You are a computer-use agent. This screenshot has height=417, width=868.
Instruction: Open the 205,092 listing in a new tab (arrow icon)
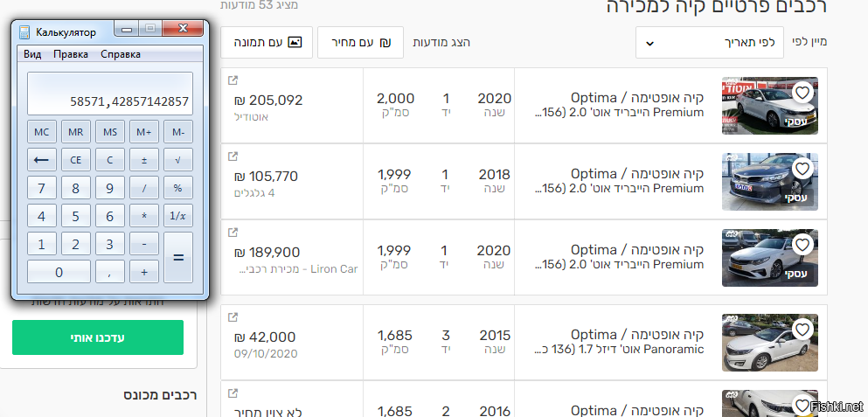[x=233, y=80]
